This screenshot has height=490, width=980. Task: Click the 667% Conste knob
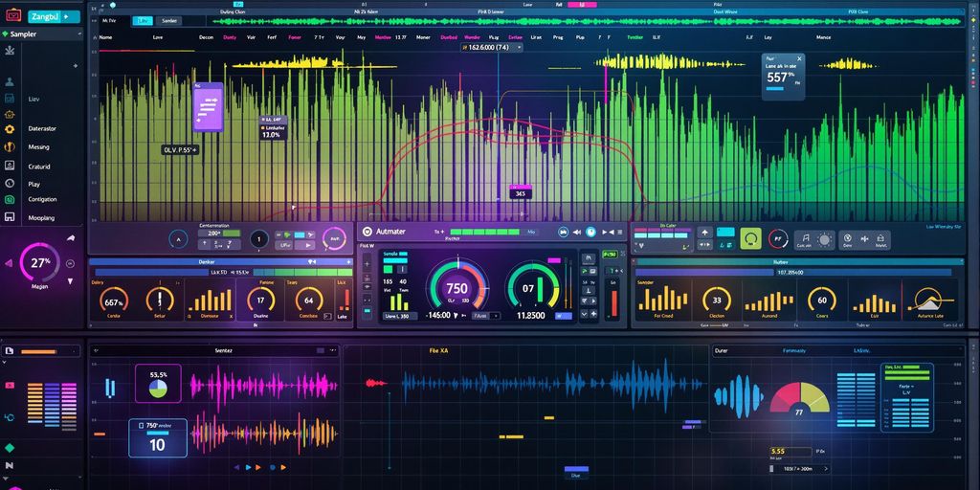tap(114, 301)
